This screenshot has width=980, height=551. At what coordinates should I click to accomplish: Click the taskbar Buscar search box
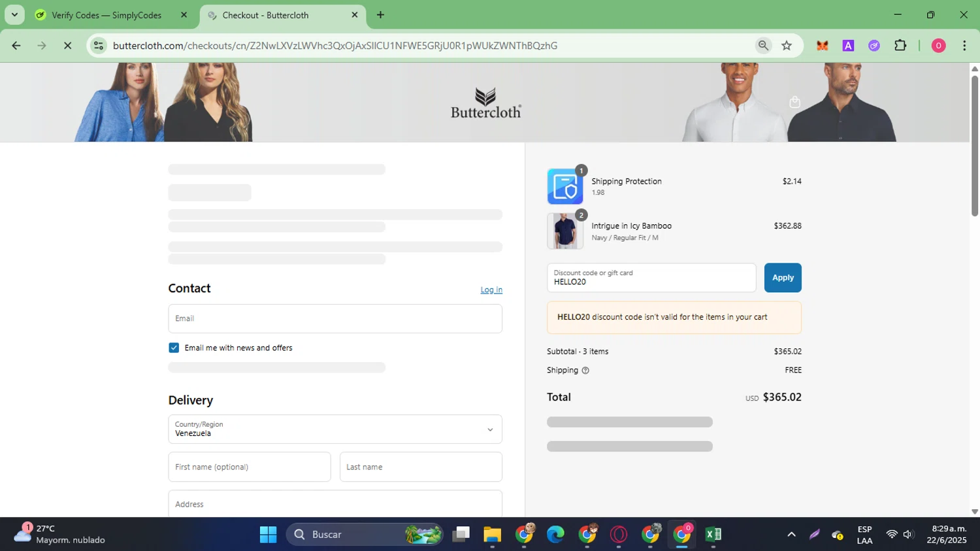pos(364,535)
